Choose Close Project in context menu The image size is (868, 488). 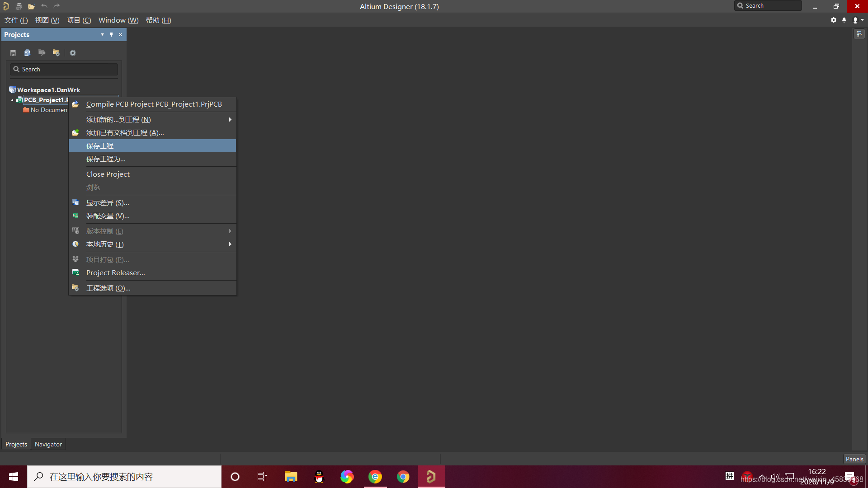tap(153, 174)
